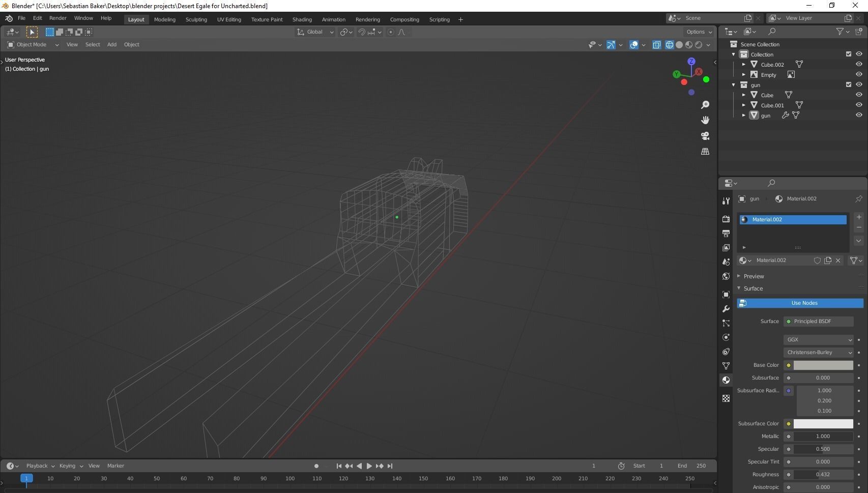Add a new material slot
The width and height of the screenshot is (868, 493).
tap(859, 217)
